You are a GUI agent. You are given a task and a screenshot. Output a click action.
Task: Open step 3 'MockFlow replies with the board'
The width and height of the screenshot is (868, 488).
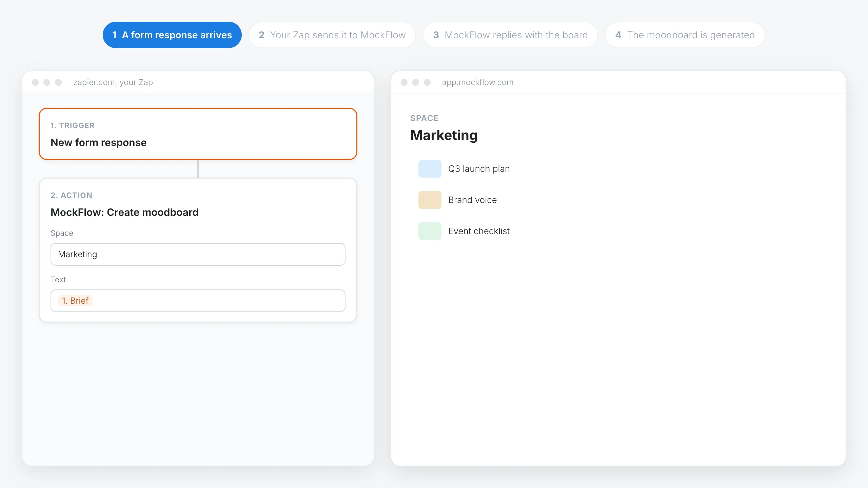point(510,35)
